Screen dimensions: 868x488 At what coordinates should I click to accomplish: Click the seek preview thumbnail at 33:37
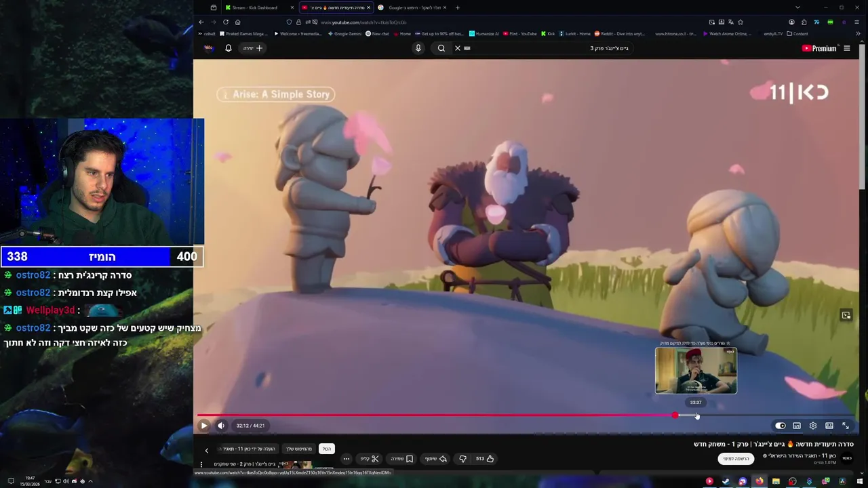coord(696,371)
